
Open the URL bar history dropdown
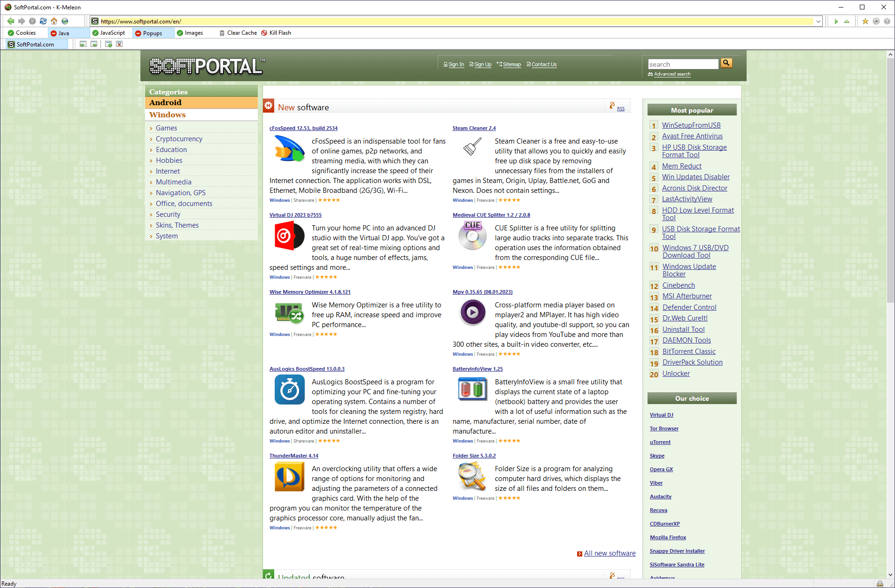(x=818, y=21)
